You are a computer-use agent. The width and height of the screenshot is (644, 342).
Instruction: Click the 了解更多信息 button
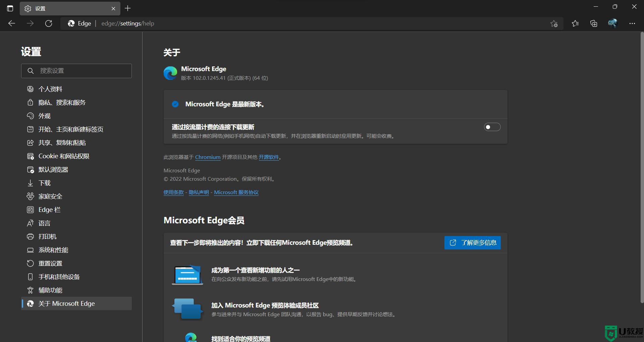[472, 243]
